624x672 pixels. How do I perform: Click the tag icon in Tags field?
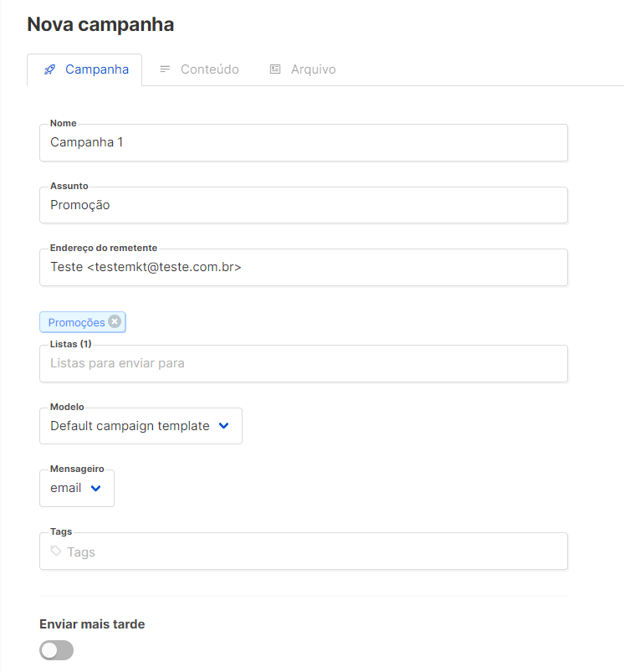[x=56, y=551]
